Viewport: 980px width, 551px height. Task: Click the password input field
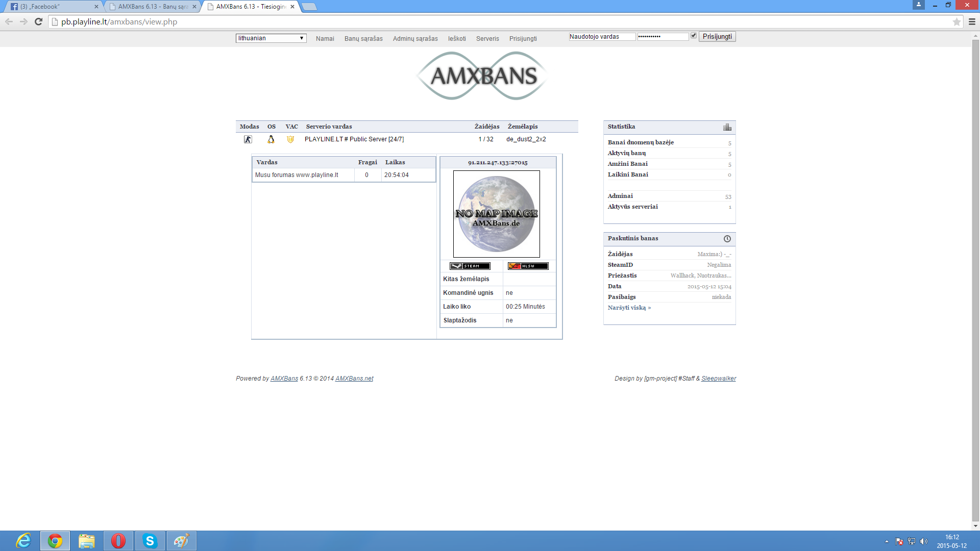[x=663, y=37]
